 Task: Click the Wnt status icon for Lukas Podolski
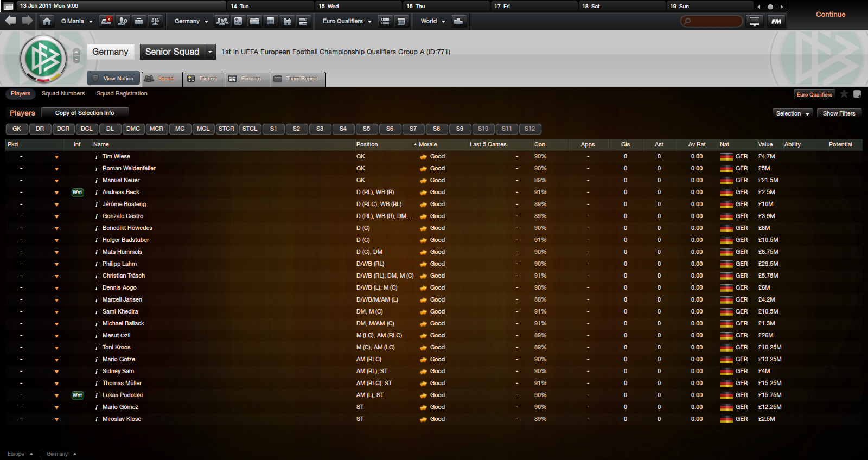(78, 395)
